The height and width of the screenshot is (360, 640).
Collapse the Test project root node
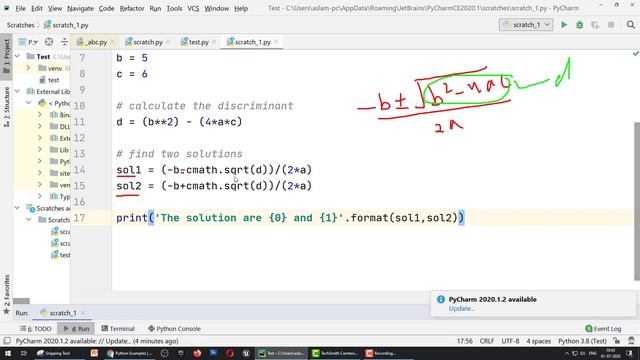[x=18, y=56]
